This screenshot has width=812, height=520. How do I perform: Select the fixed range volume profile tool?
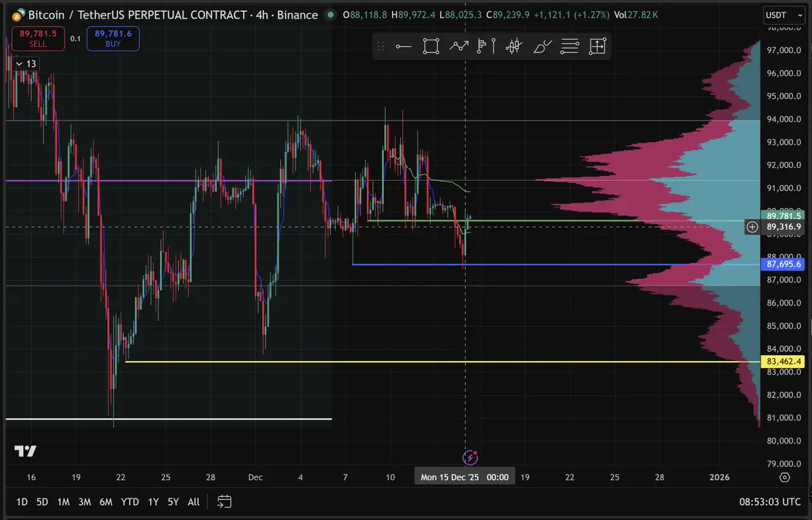pyautogui.click(x=482, y=47)
